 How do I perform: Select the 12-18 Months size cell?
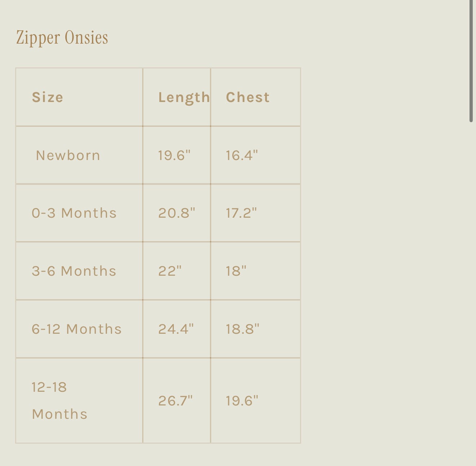pos(59,400)
